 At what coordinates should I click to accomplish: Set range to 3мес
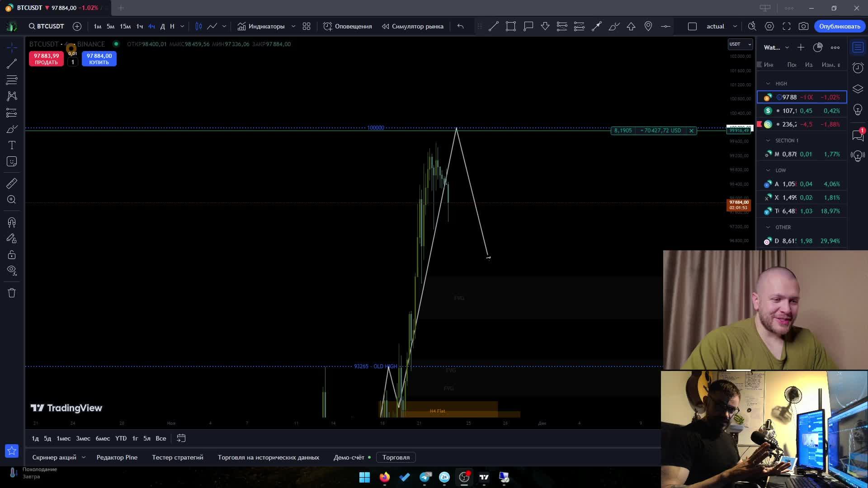[x=83, y=438]
